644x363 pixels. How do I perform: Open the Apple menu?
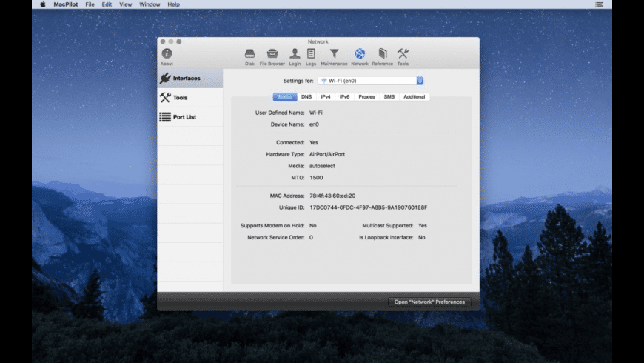43,4
